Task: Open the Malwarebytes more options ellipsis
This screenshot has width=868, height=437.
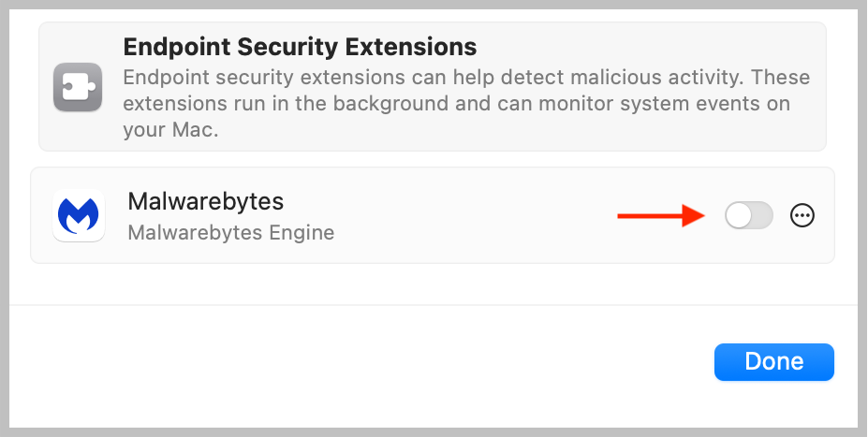Action: coord(802,216)
